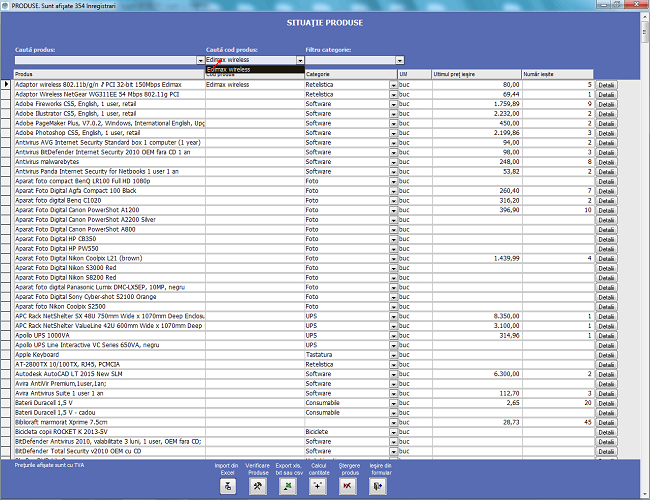Click product 'Avira AntiVir Premium,1user,1an;'

tap(109, 384)
